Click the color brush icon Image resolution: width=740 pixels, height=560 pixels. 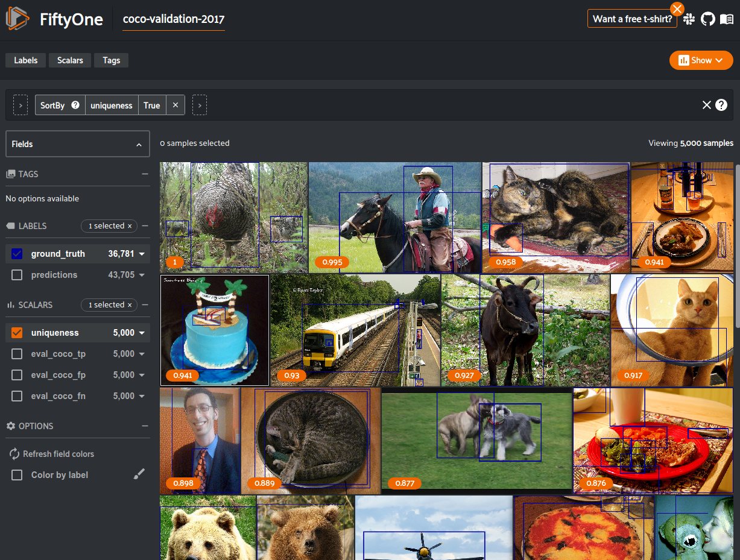coord(139,475)
